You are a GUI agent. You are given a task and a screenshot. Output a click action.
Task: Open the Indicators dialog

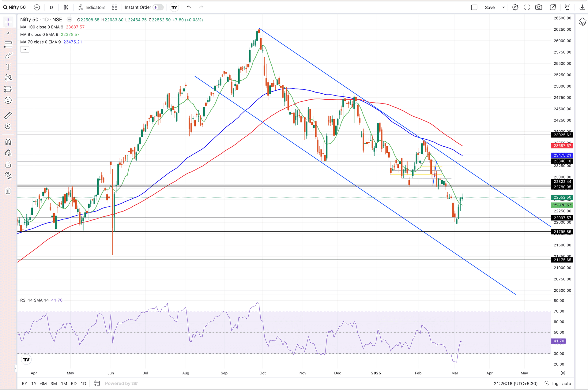pyautogui.click(x=92, y=7)
